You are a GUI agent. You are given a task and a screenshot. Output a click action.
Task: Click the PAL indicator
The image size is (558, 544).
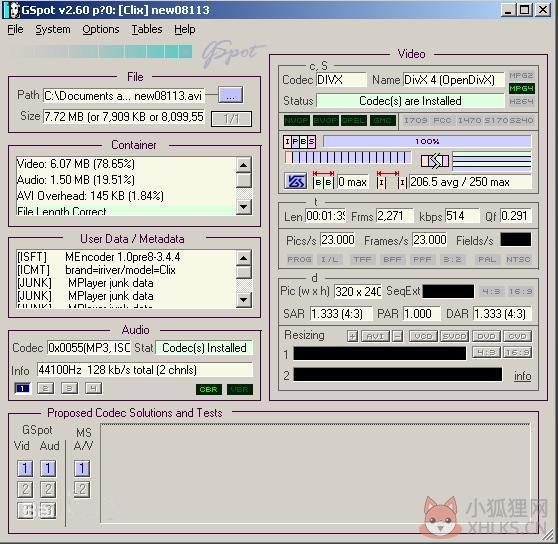[487, 259]
